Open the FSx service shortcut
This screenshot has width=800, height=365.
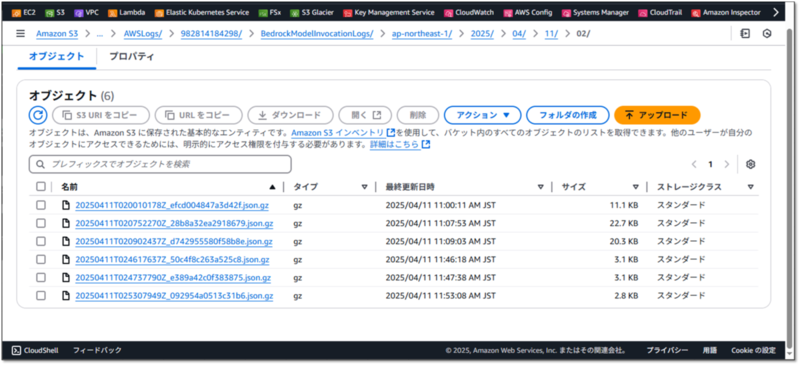click(x=269, y=12)
